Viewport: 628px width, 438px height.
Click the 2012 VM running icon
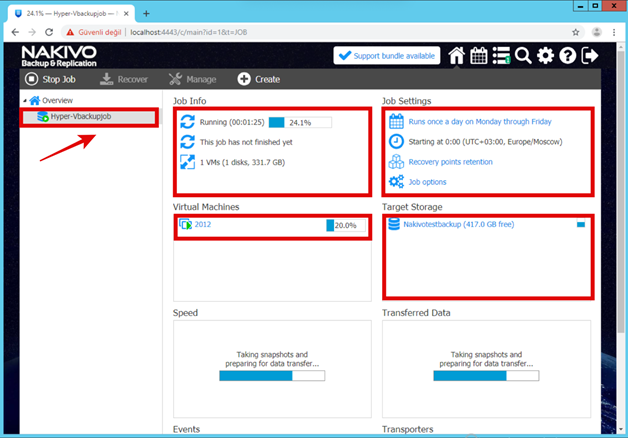coord(185,224)
